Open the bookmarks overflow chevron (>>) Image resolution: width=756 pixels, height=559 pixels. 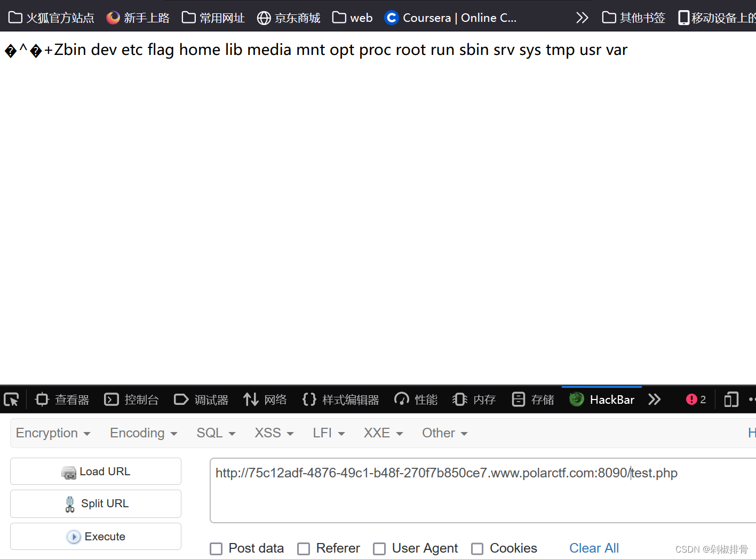click(582, 17)
